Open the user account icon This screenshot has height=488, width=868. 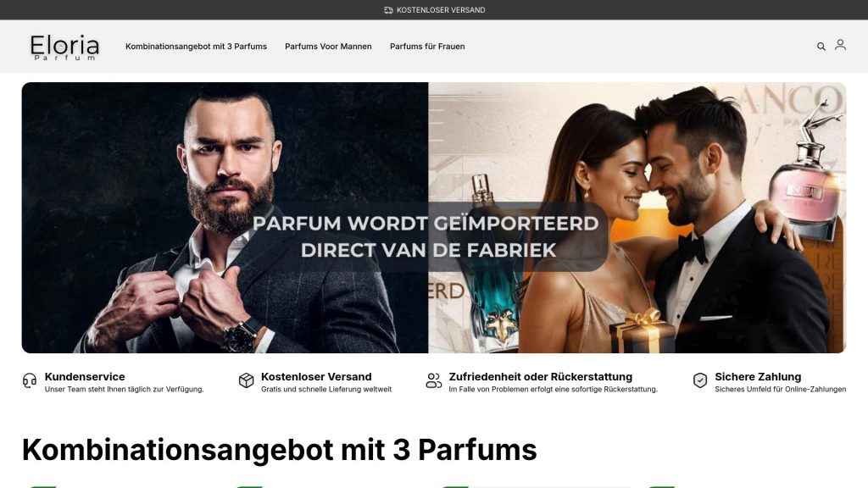click(x=840, y=45)
